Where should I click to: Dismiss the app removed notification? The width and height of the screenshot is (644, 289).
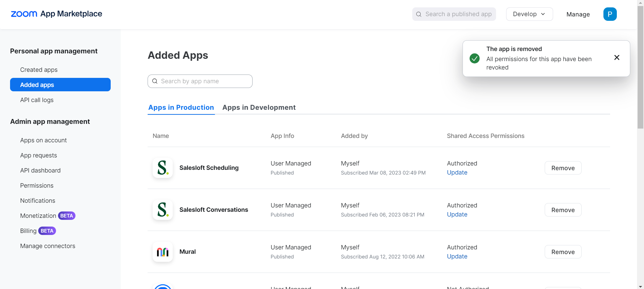pyautogui.click(x=616, y=57)
